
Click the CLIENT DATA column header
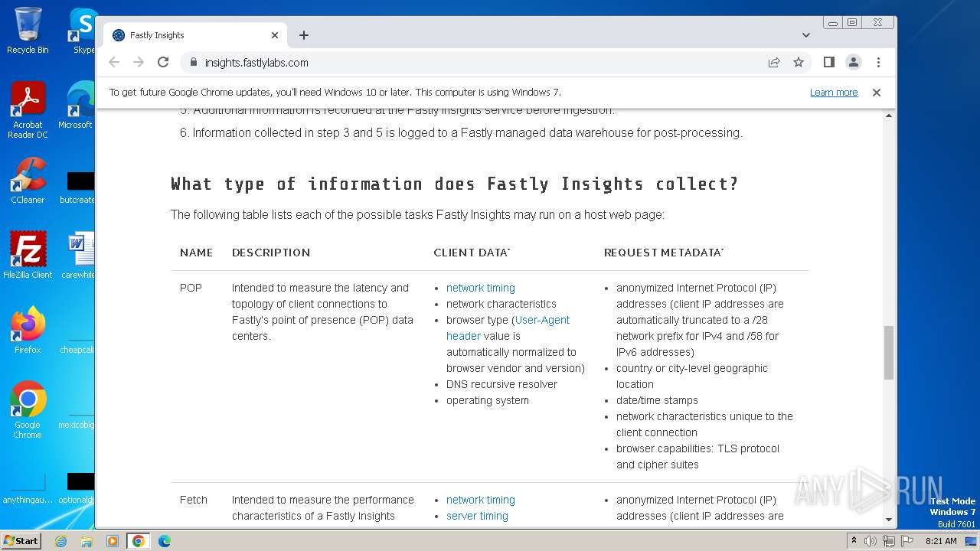point(472,253)
